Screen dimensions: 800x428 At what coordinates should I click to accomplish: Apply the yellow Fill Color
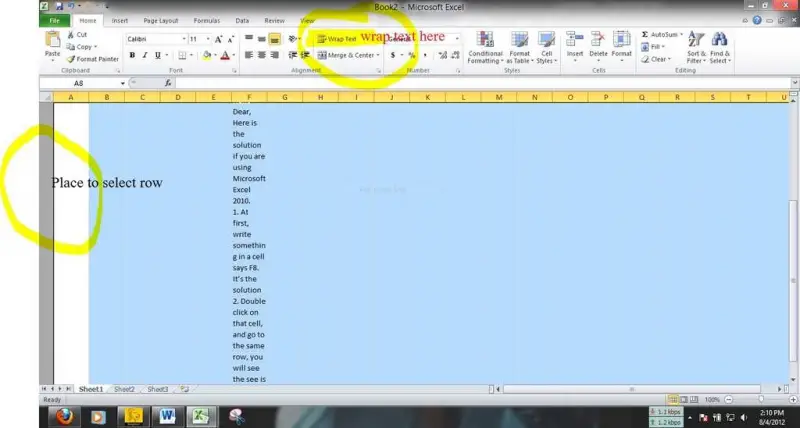coord(207,55)
